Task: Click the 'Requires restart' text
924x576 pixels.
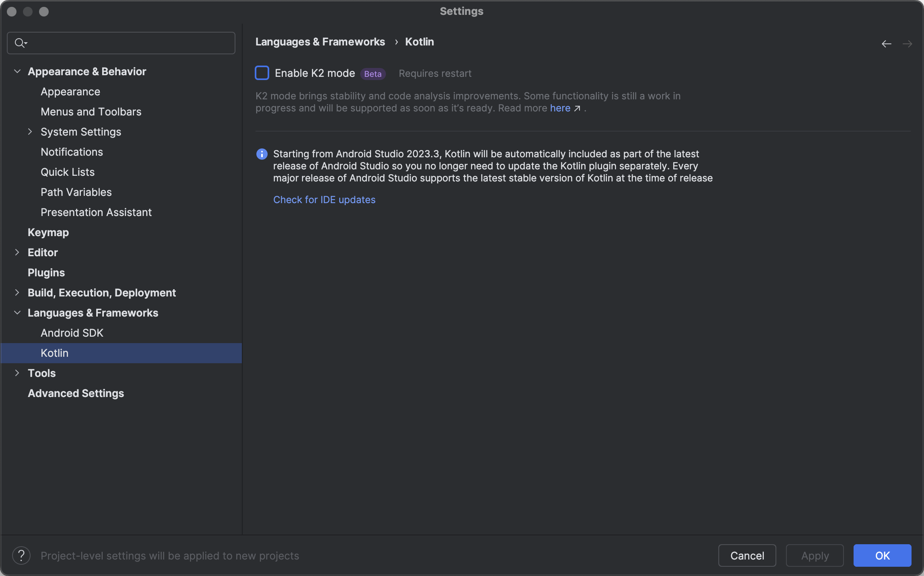Action: coord(435,74)
